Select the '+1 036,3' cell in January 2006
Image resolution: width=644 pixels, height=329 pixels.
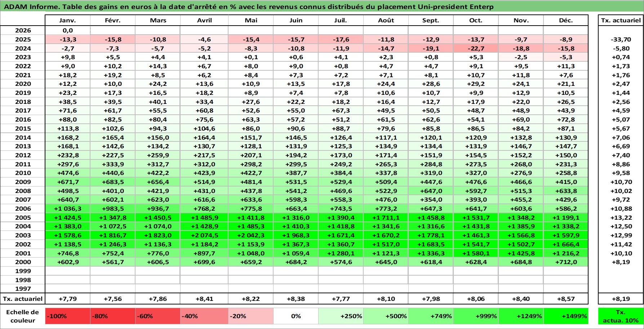click(x=68, y=209)
